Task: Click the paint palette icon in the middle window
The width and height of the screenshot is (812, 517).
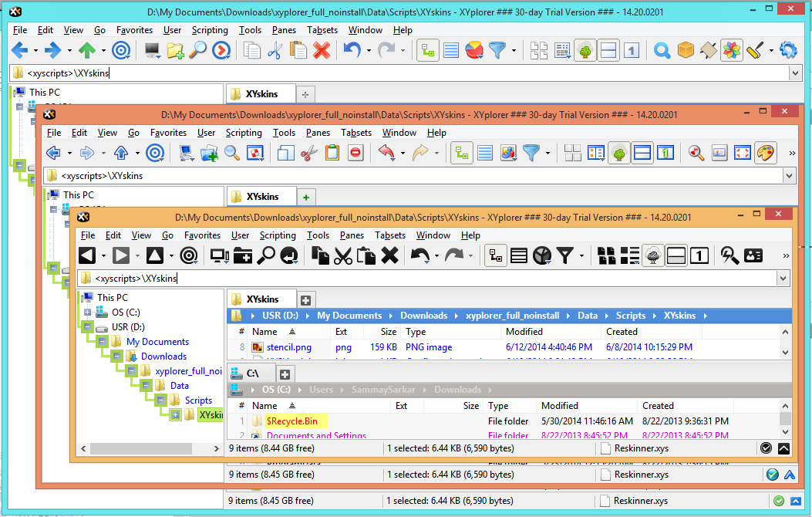Action: [765, 153]
